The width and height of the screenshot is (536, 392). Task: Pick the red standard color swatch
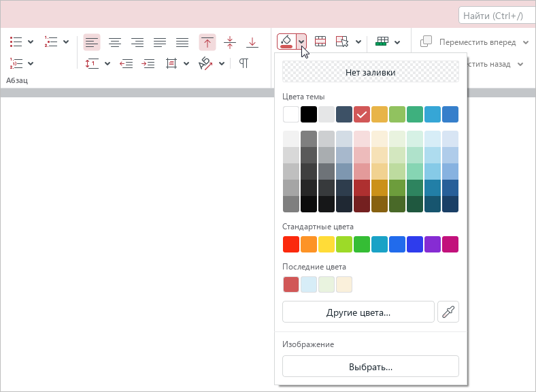[x=290, y=244]
